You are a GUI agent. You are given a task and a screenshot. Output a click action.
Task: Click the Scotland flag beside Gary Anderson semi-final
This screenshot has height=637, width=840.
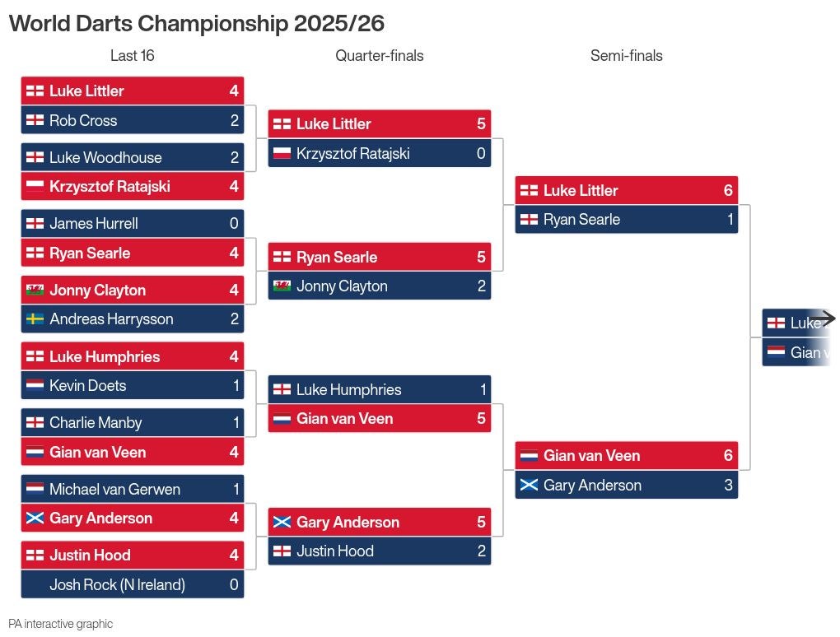(x=529, y=486)
